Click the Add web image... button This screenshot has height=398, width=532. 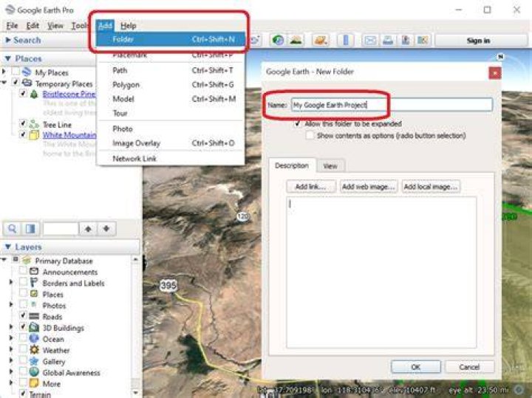tap(369, 187)
